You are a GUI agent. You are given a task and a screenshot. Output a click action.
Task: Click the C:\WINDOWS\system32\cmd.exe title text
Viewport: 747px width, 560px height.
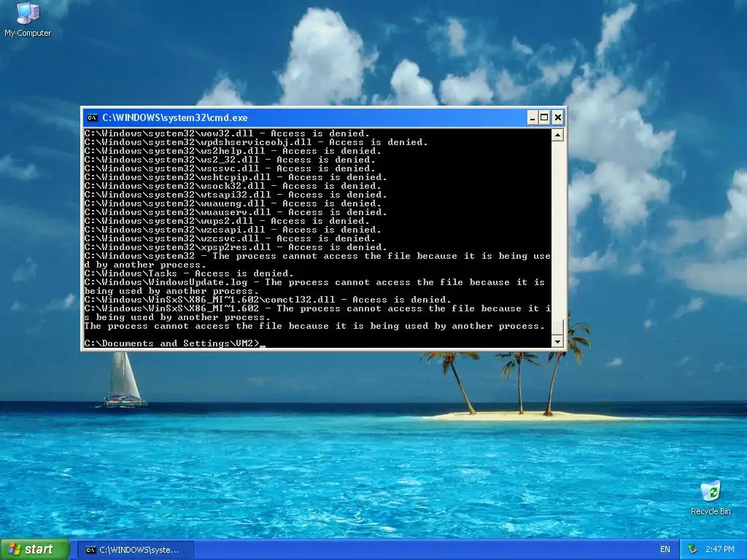(x=175, y=117)
